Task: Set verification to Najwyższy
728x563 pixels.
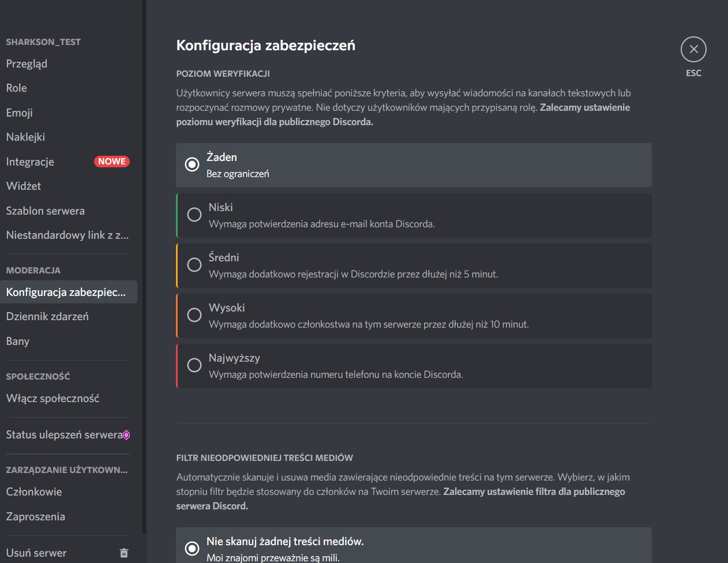Action: [194, 365]
